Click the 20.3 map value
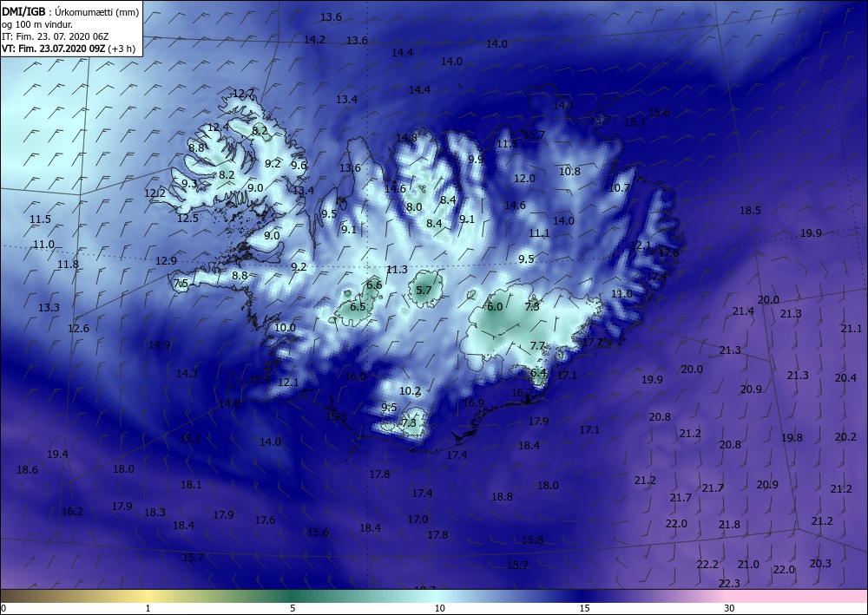868x615 pixels. coord(820,563)
